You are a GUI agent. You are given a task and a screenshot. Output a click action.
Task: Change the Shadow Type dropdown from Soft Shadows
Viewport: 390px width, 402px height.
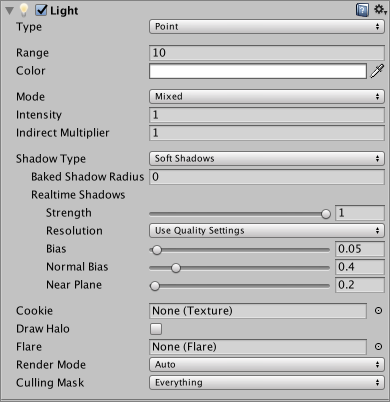coord(267,158)
